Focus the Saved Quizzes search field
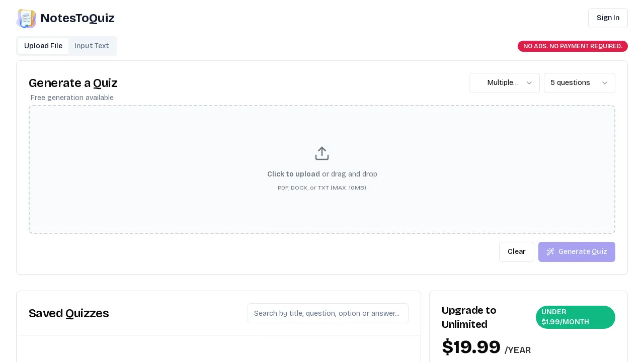The height and width of the screenshot is (362, 644). tap(328, 313)
